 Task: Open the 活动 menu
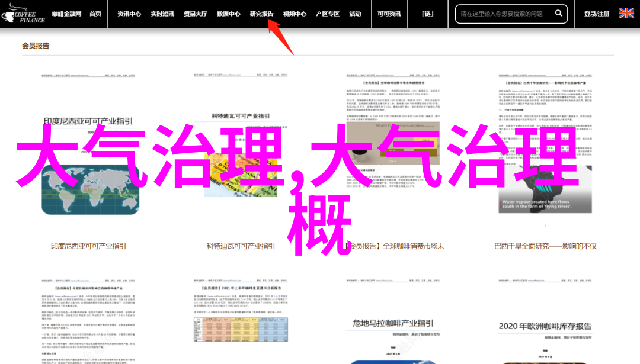[x=355, y=14]
